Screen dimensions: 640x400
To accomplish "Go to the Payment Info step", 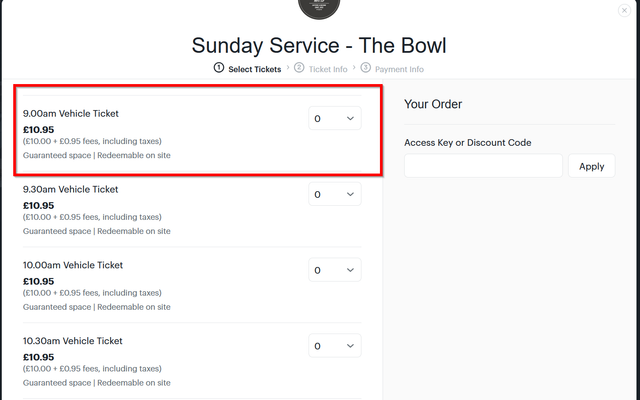I will pos(399,69).
